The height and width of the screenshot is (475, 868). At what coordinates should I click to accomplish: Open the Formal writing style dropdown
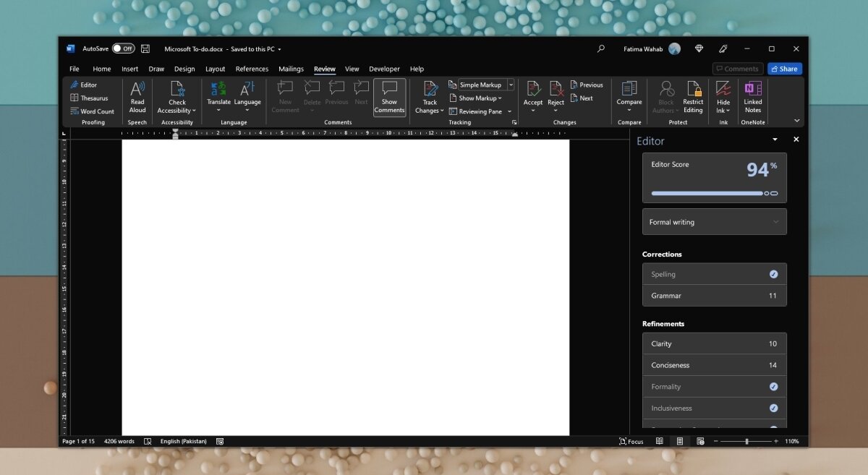click(x=714, y=222)
